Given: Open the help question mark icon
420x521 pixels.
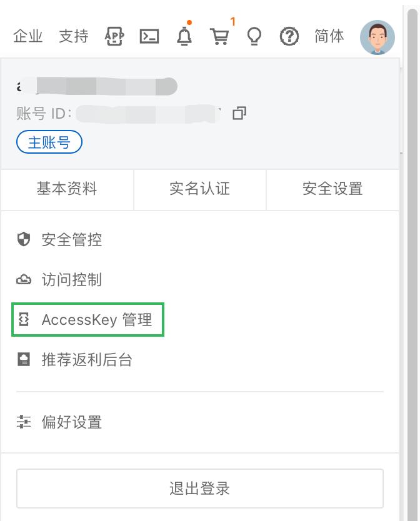Looking at the screenshot, I should click(x=289, y=36).
